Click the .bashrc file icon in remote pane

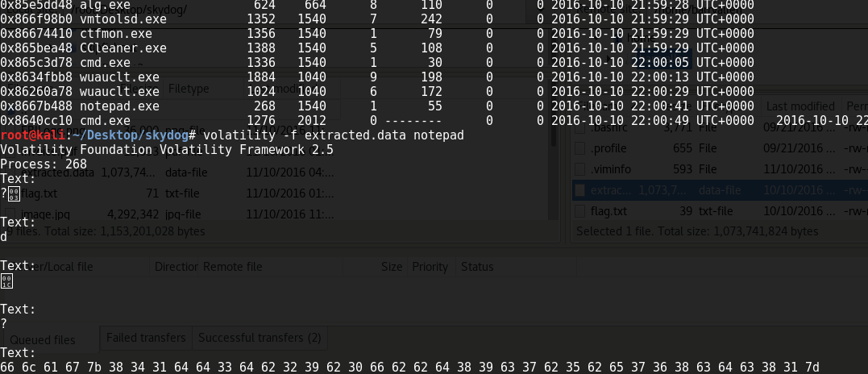tap(580, 128)
